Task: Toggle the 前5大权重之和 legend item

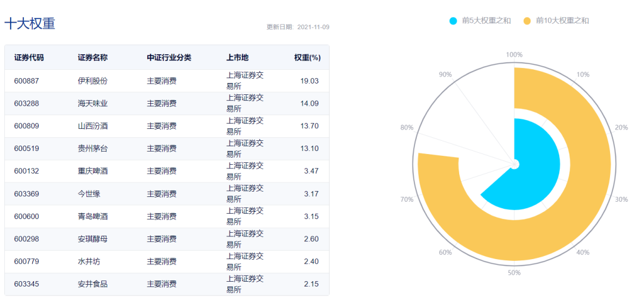Action: (480, 20)
